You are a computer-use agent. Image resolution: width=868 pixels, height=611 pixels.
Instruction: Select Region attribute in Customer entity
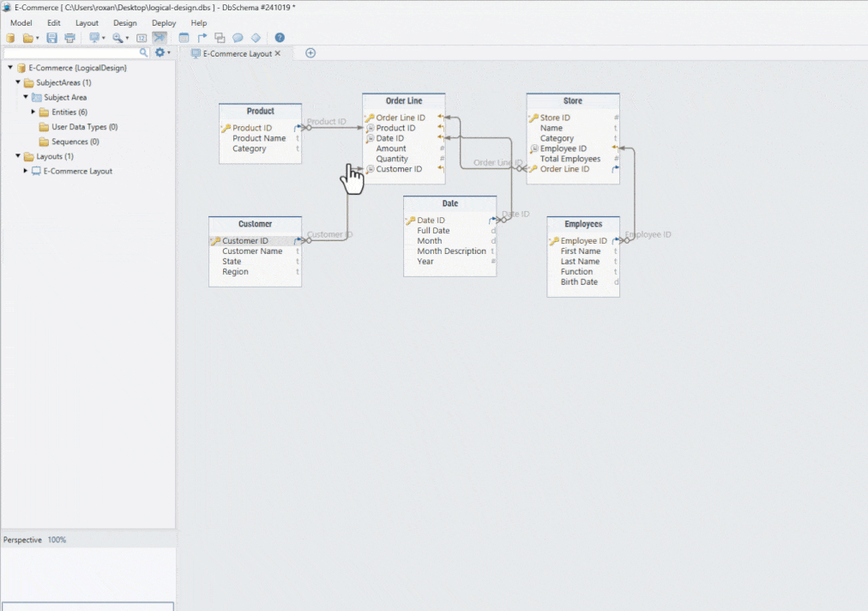click(x=235, y=272)
